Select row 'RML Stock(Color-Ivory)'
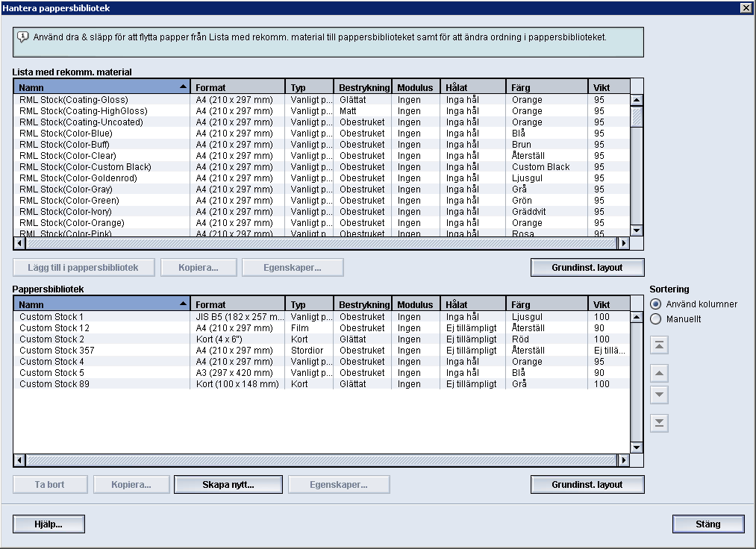 pyautogui.click(x=322, y=212)
